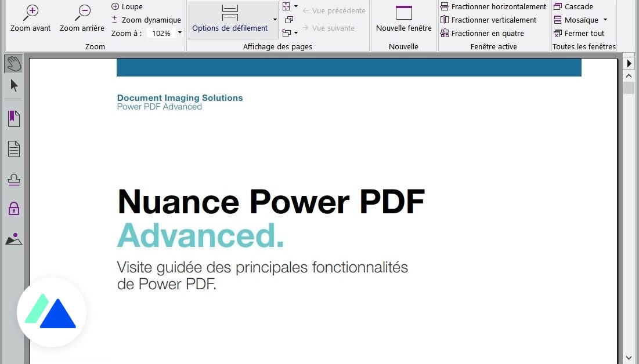
Task: Open the page thumbnails panel
Action: [13, 149]
